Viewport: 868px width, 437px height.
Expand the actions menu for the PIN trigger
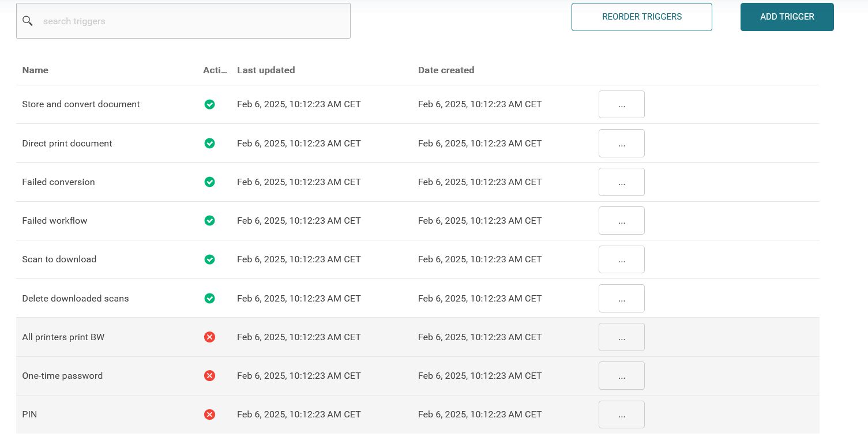click(621, 414)
